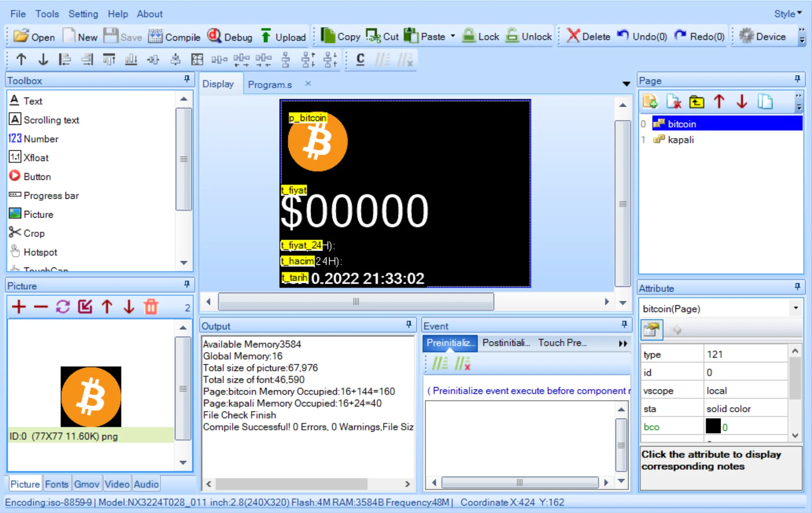Viewport: 812px width, 513px height.
Task: Start the Debug simulator
Action: click(x=230, y=36)
